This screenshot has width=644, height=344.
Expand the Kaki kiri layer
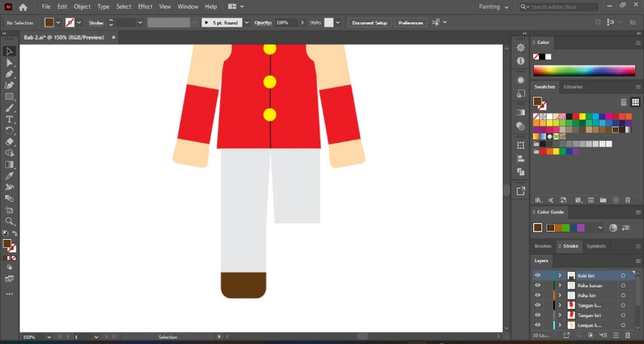[559, 275]
